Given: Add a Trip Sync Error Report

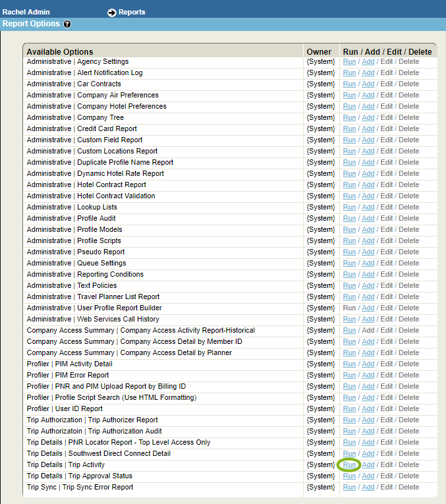Looking at the screenshot, I should pos(368,488).
